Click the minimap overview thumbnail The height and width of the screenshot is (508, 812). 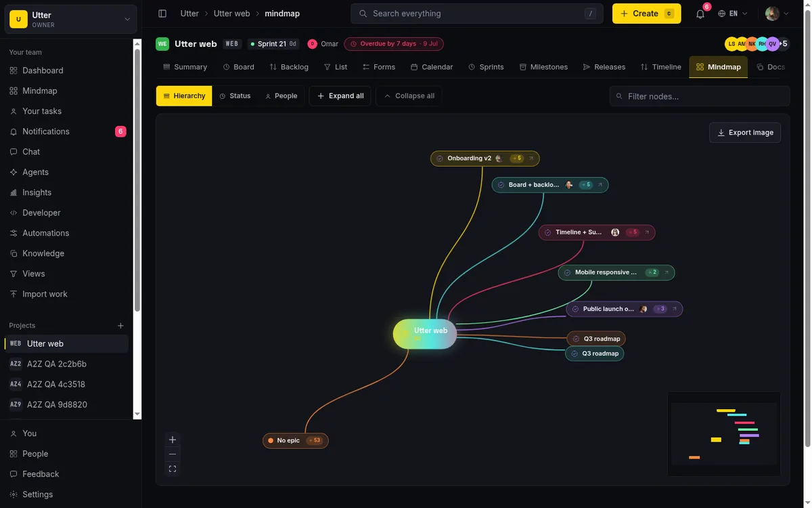click(x=724, y=433)
